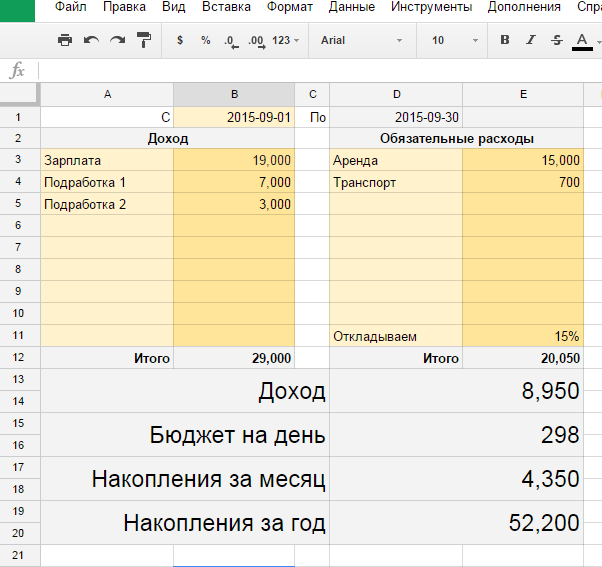Select the Подработка 2 cell
The height and width of the screenshot is (567, 602).
pyautogui.click(x=107, y=204)
